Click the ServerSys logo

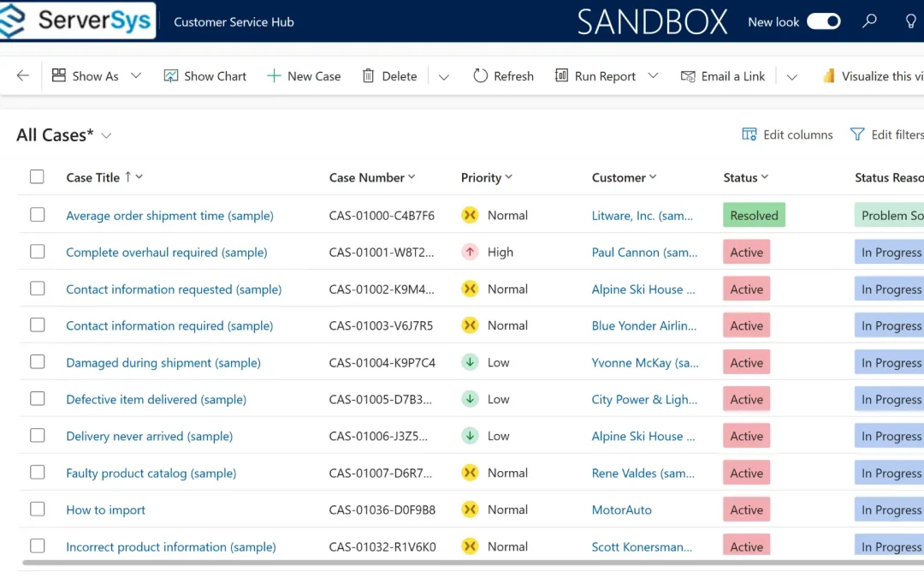point(77,21)
